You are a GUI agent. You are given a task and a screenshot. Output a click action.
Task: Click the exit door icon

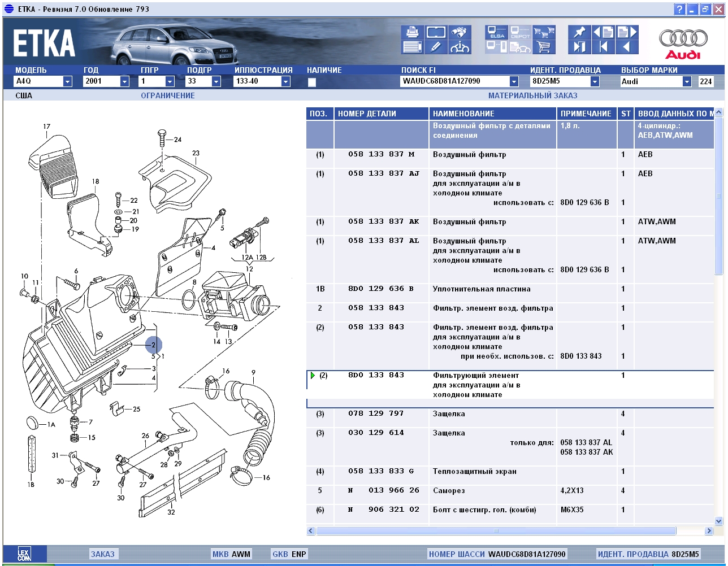point(579,47)
